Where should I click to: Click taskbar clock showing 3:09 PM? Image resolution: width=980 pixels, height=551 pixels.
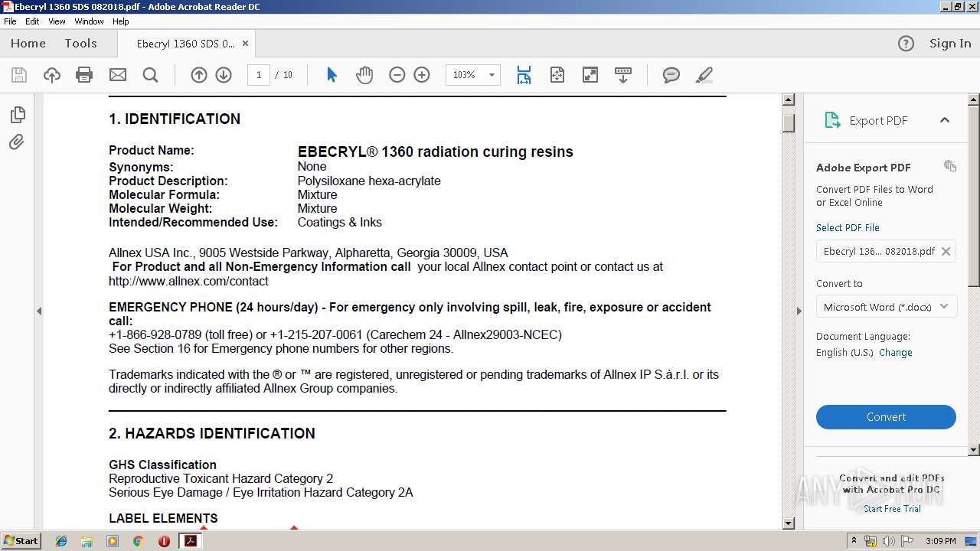coord(940,541)
